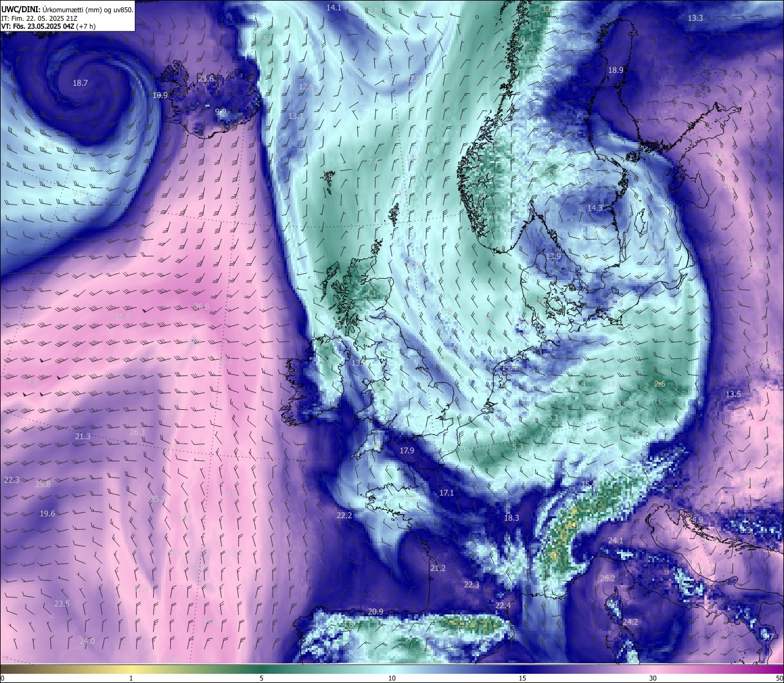
Task: Click the 24.1 value over northern Italy
Action: (x=616, y=540)
